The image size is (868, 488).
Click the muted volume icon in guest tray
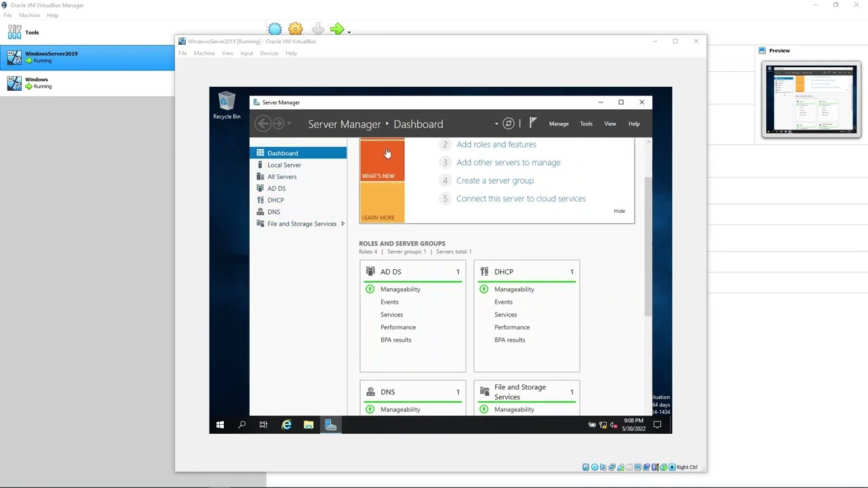[614, 425]
